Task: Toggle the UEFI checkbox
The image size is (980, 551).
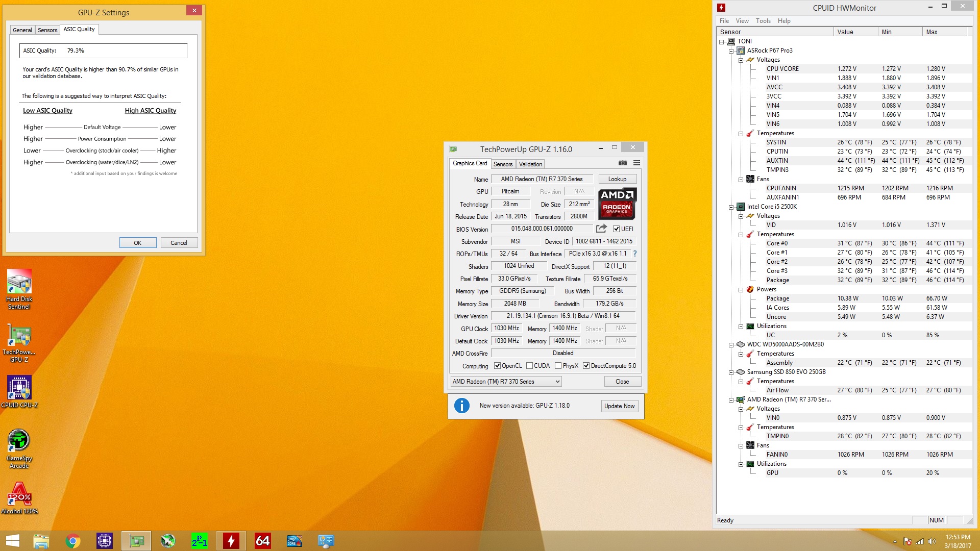Action: pos(616,229)
